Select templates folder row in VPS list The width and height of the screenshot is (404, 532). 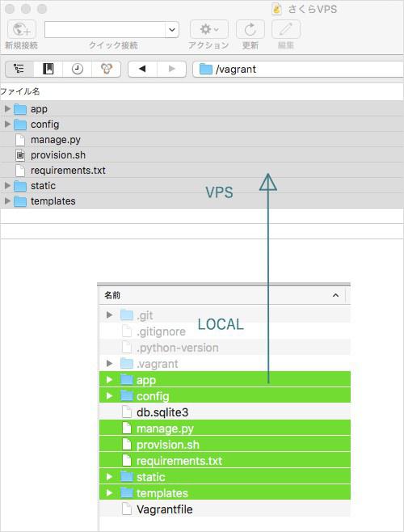[x=202, y=201]
